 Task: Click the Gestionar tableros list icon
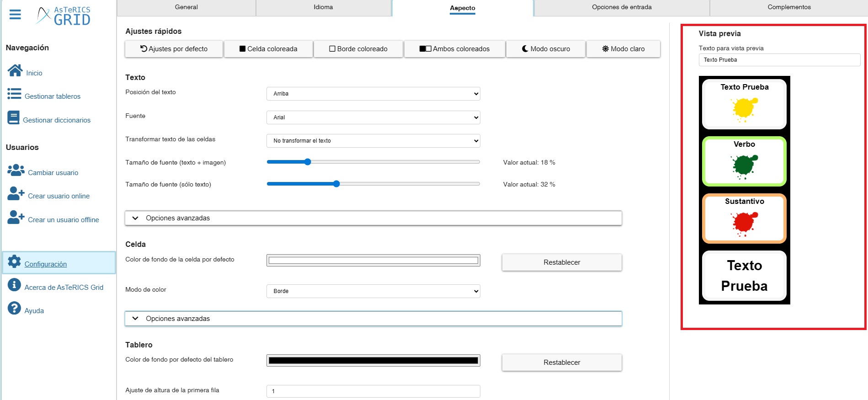tap(14, 94)
